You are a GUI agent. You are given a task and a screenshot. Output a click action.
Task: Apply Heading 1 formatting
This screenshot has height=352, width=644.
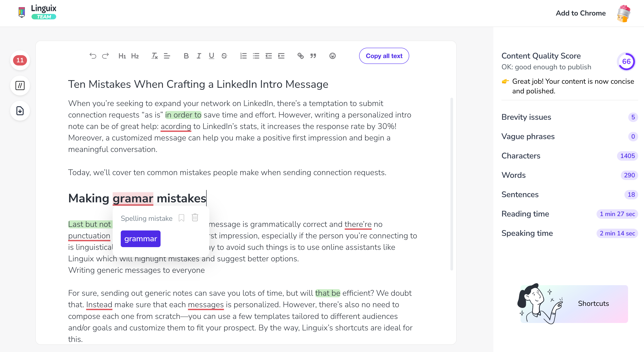click(x=122, y=56)
